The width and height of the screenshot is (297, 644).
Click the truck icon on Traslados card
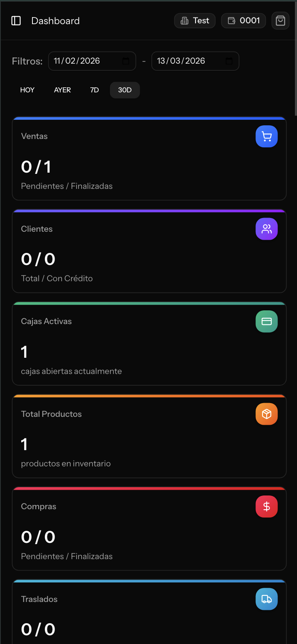[266, 599]
